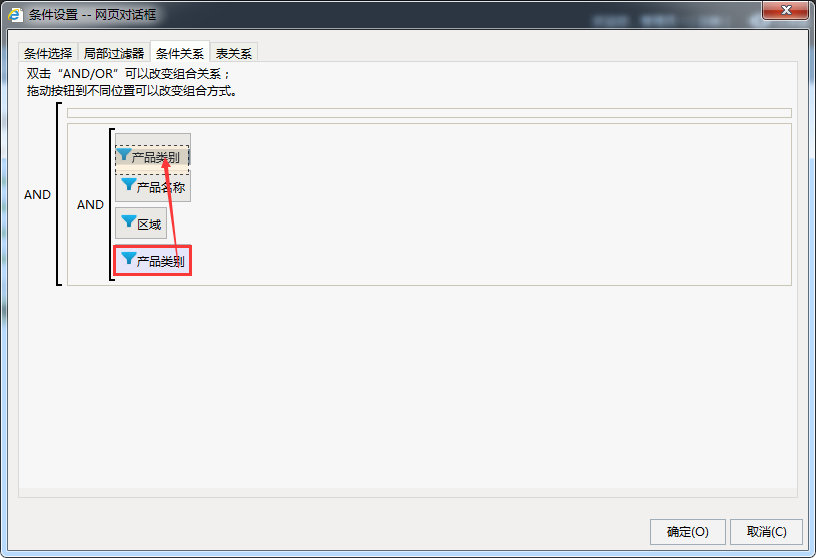Select the 产品名称 condition button label

click(160, 187)
